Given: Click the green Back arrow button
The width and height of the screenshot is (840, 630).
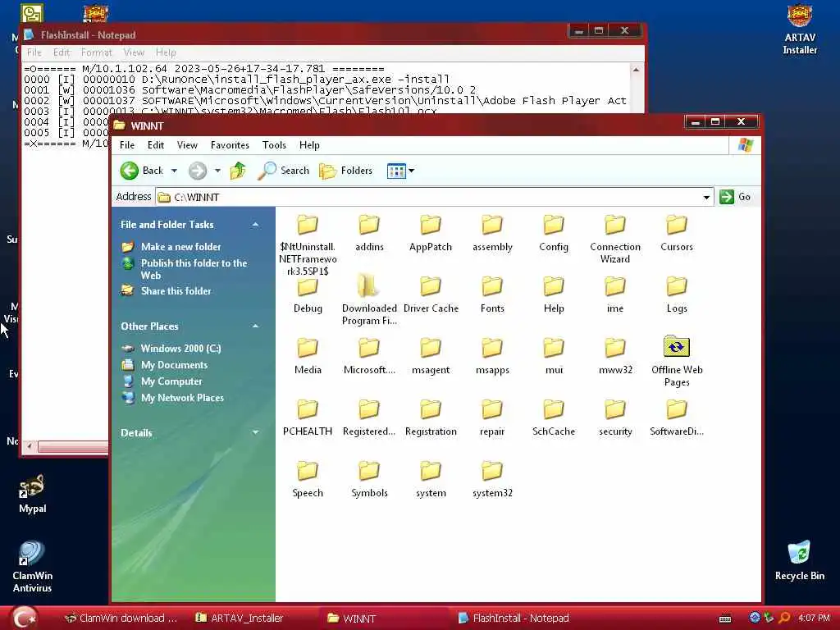Looking at the screenshot, I should [129, 171].
